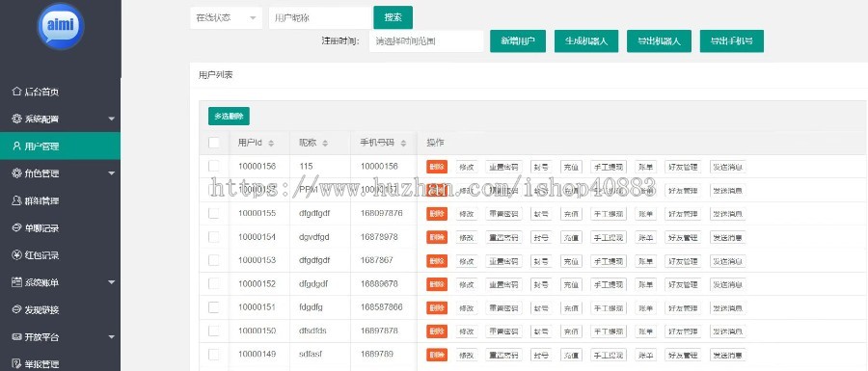Sort by 用户Id using the sort arrows
This screenshot has width=868, height=371.
[x=271, y=144]
